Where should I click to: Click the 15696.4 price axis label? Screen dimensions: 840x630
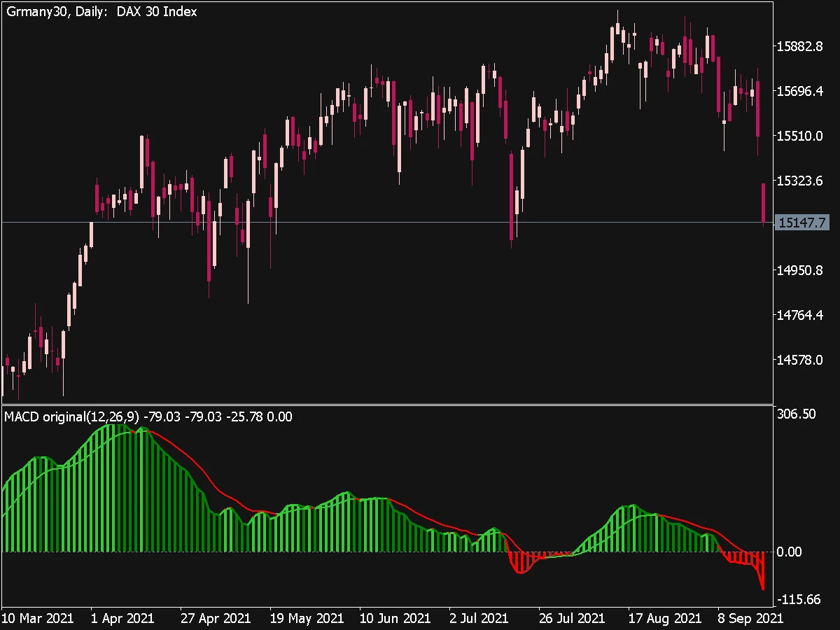point(800,91)
